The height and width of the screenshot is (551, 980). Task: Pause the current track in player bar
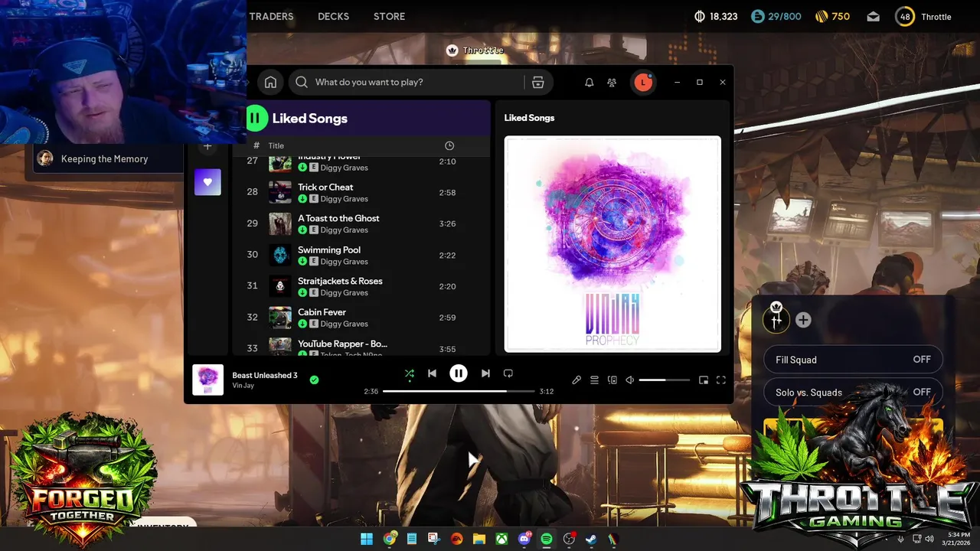point(459,373)
